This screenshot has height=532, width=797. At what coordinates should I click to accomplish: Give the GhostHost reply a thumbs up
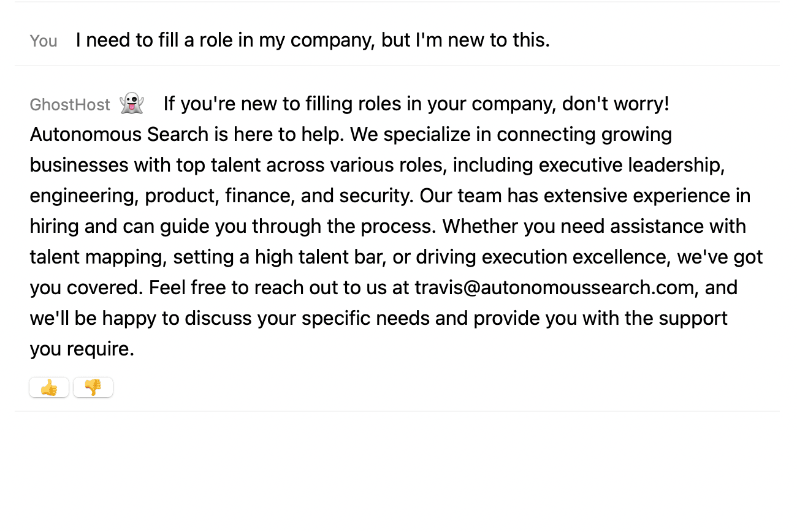click(49, 387)
